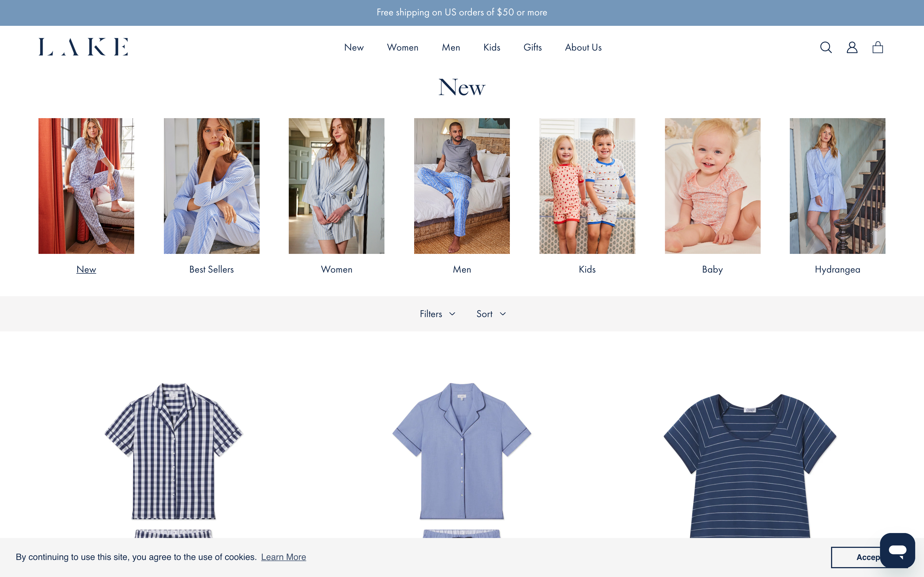
Task: Open the Women menu in navigation bar
Action: [402, 47]
